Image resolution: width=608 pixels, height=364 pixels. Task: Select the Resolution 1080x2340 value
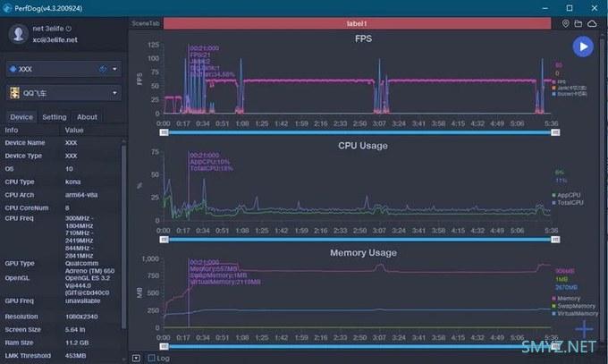(81, 317)
